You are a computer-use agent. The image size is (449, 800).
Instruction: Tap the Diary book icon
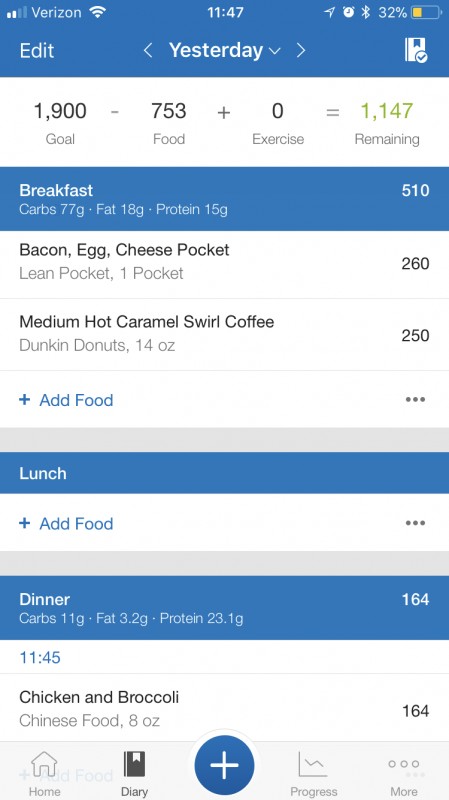(x=135, y=764)
